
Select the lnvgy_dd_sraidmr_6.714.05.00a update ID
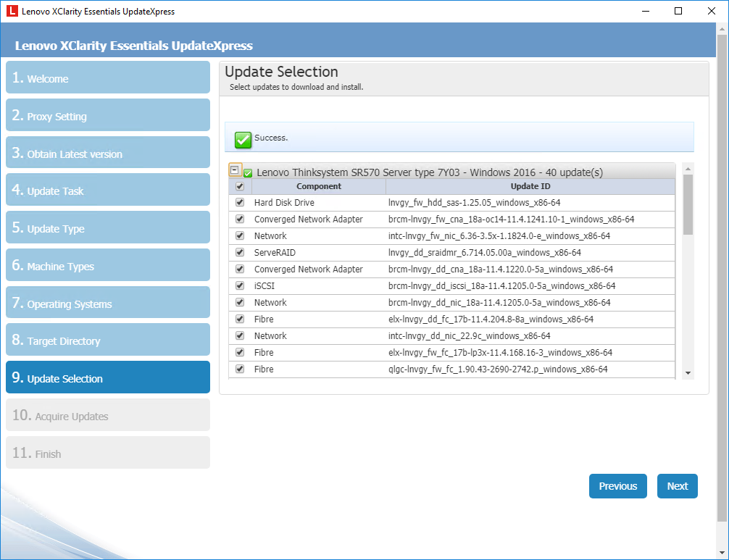[485, 253]
